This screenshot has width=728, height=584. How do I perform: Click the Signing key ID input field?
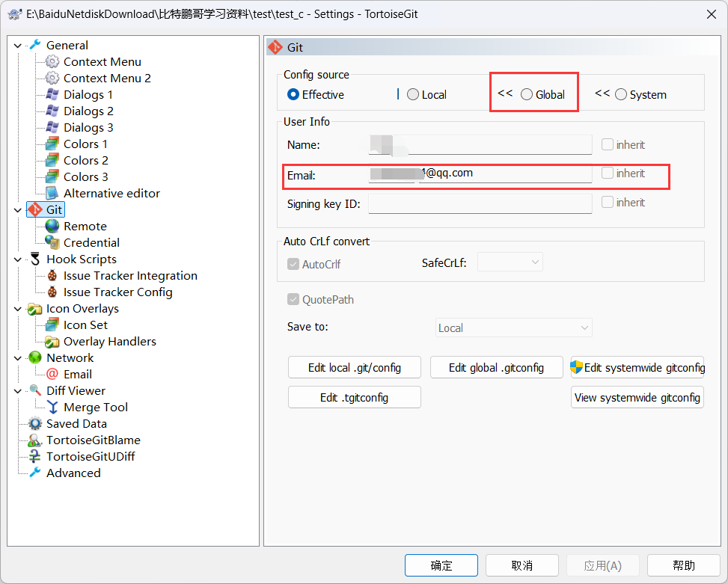480,203
